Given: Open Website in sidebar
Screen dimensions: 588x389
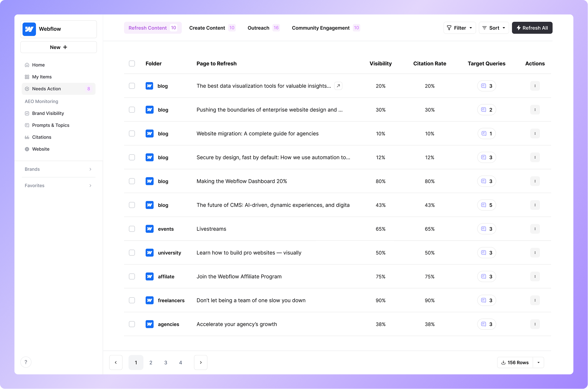Looking at the screenshot, I should [59, 149].
